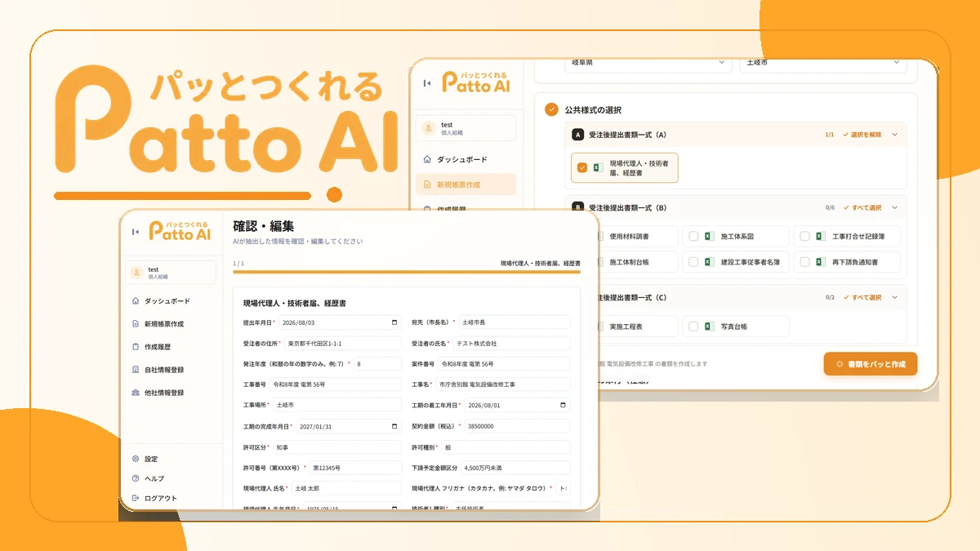
Task: Uncheck 現場代理人・技術者届、経歴書 checkbox
Action: pos(582,167)
